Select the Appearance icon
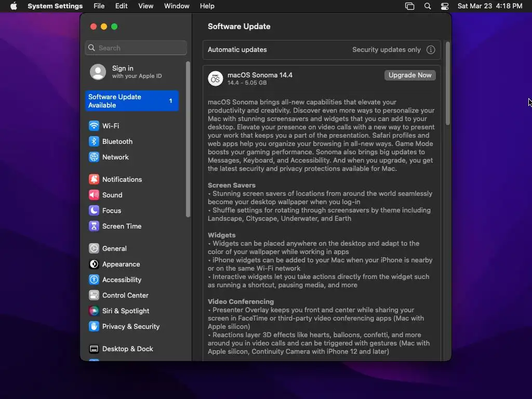This screenshot has width=532, height=399. click(94, 264)
